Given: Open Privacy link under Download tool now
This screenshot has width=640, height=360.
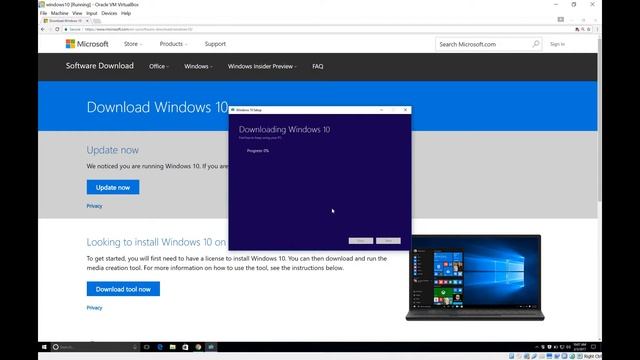Looking at the screenshot, I should 94,308.
